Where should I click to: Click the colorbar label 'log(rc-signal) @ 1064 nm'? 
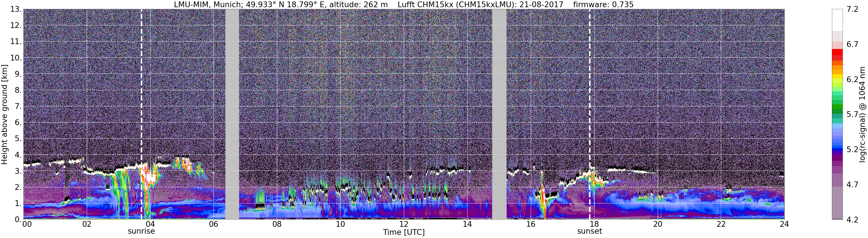pos(863,114)
